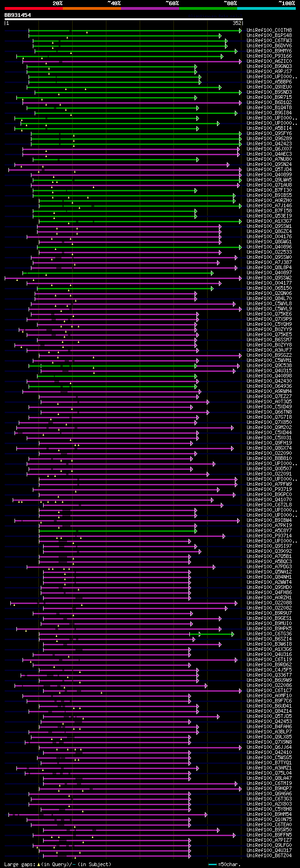Select hit UniRef100_Q6H6A6
Viewport: 300px width, 868px height.
tap(269, 793)
